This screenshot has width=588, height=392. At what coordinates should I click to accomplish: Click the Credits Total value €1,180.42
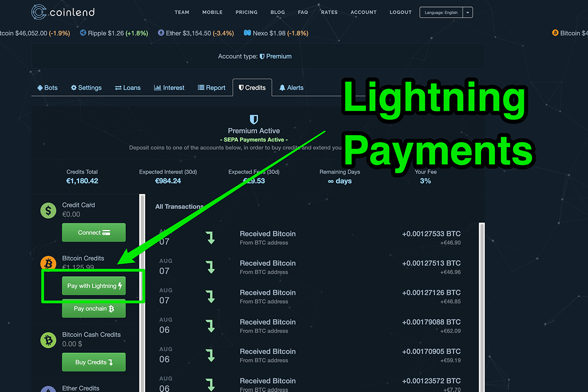point(82,181)
